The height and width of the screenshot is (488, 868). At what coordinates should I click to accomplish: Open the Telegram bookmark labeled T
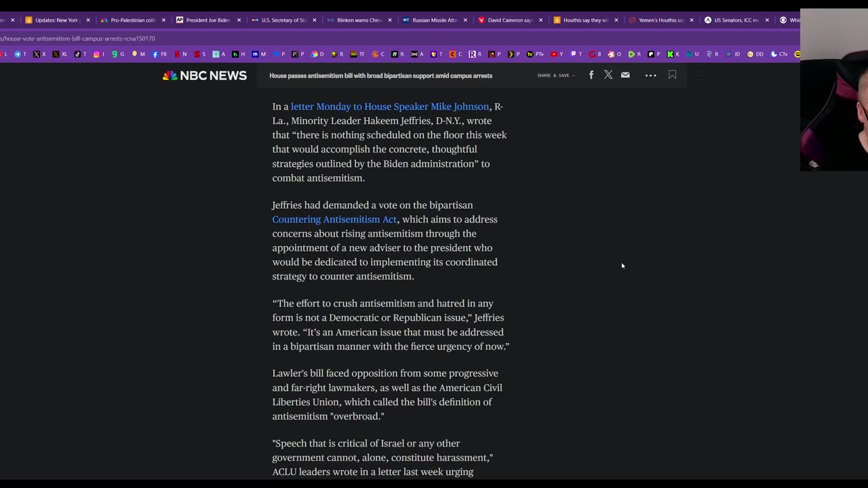coord(20,54)
